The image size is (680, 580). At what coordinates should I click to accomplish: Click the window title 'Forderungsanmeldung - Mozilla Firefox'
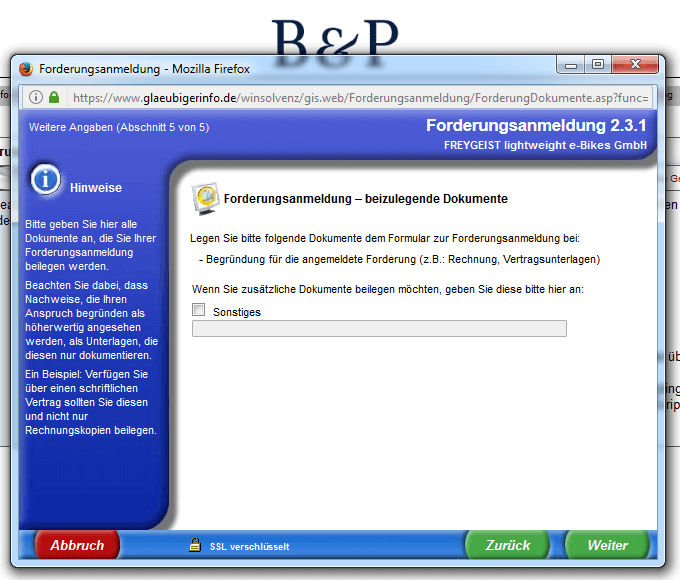click(x=144, y=69)
